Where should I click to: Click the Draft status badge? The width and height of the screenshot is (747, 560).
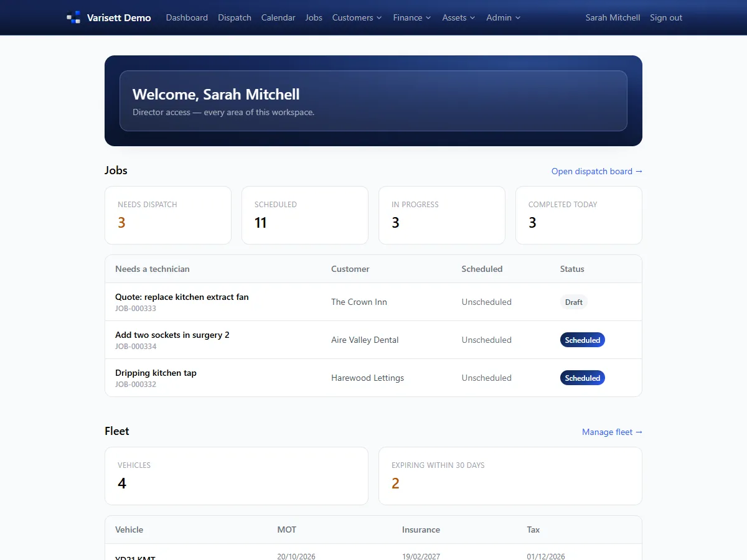pos(574,302)
